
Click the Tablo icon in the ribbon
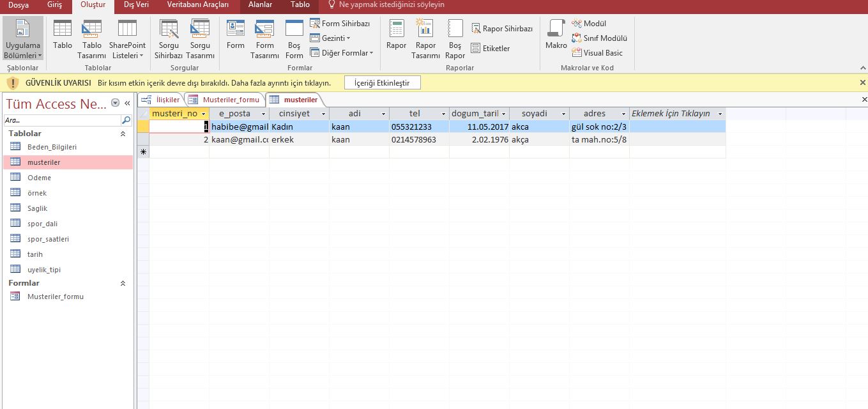pyautogui.click(x=63, y=36)
